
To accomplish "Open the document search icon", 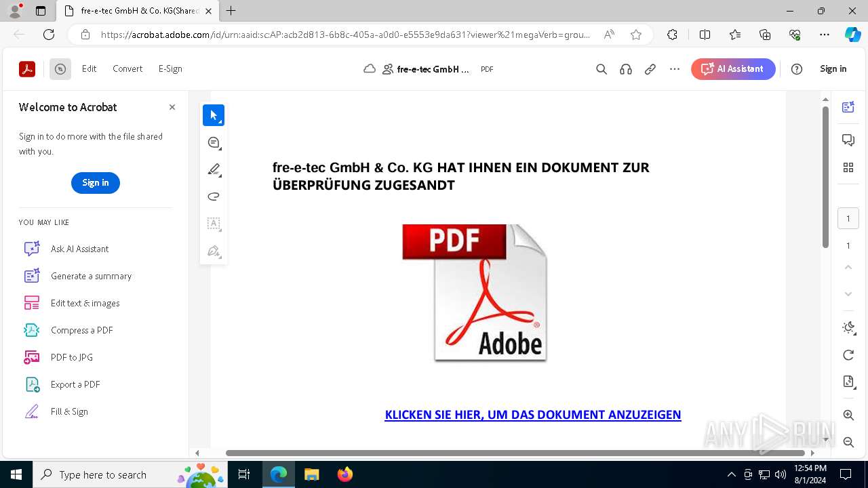I will coord(601,69).
